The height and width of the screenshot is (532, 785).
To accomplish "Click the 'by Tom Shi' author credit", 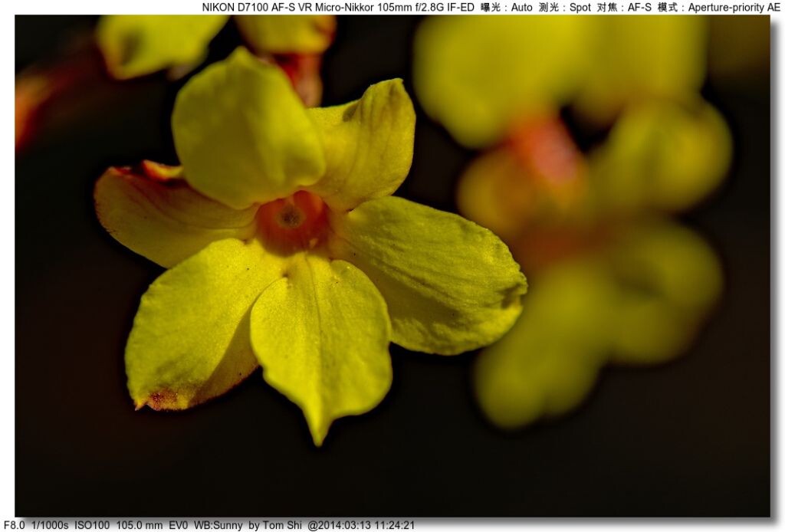I will coord(275,525).
